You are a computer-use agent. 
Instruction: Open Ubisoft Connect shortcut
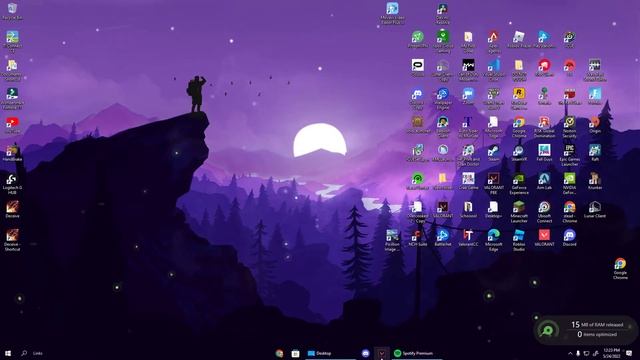[x=544, y=212]
